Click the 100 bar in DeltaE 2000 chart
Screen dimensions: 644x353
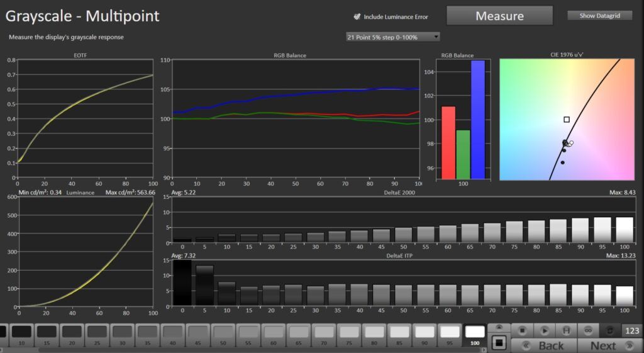[625, 230]
